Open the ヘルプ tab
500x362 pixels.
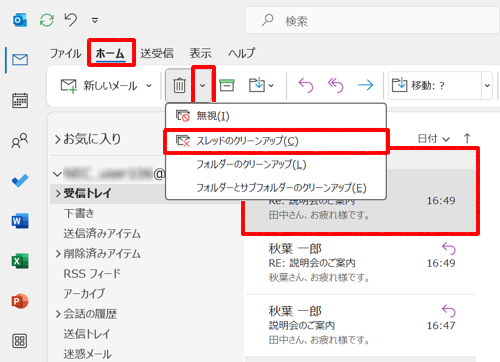(x=241, y=53)
